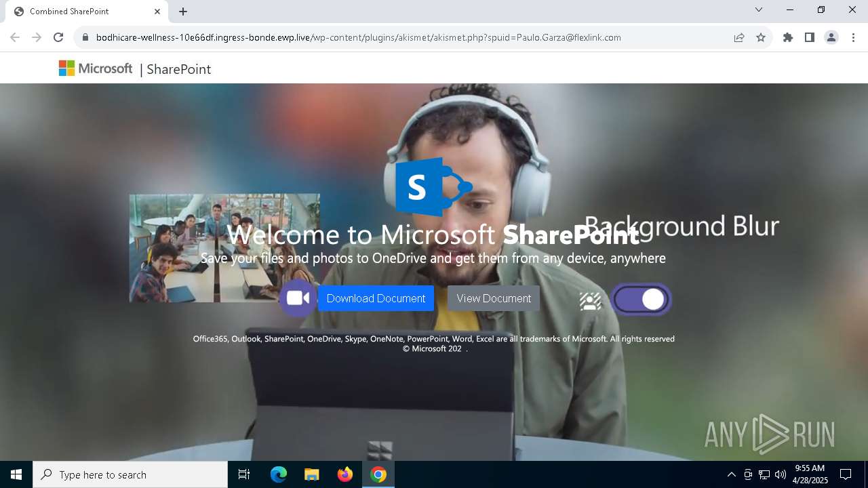868x488 pixels.
Task: Close the Combined SharePoint tab
Action: (157, 12)
